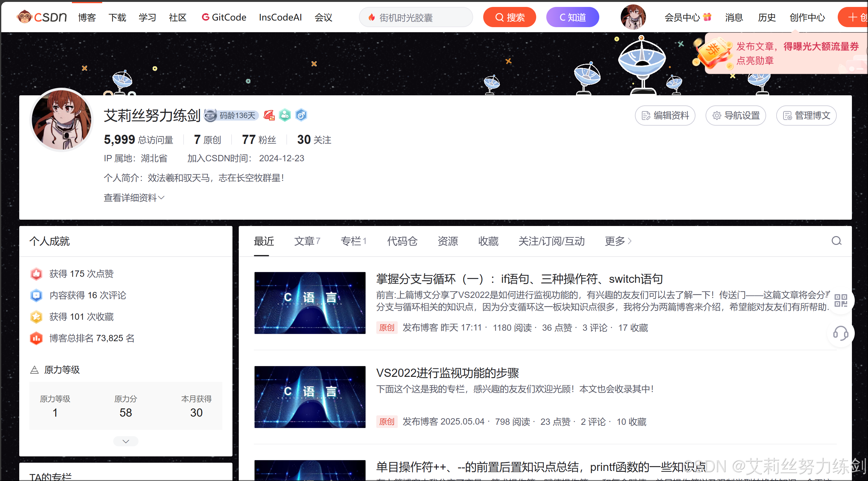Expand 查看详细资料 details section
The image size is (868, 481).
(134, 198)
